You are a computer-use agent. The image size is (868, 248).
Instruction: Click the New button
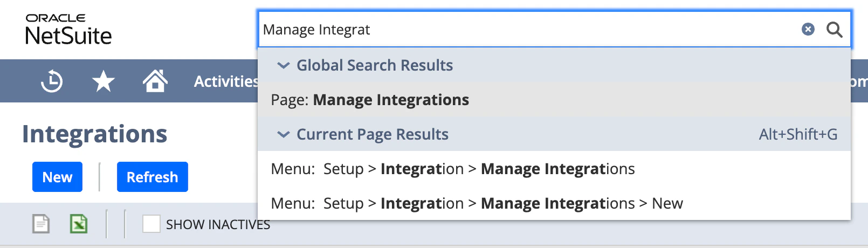click(x=57, y=177)
